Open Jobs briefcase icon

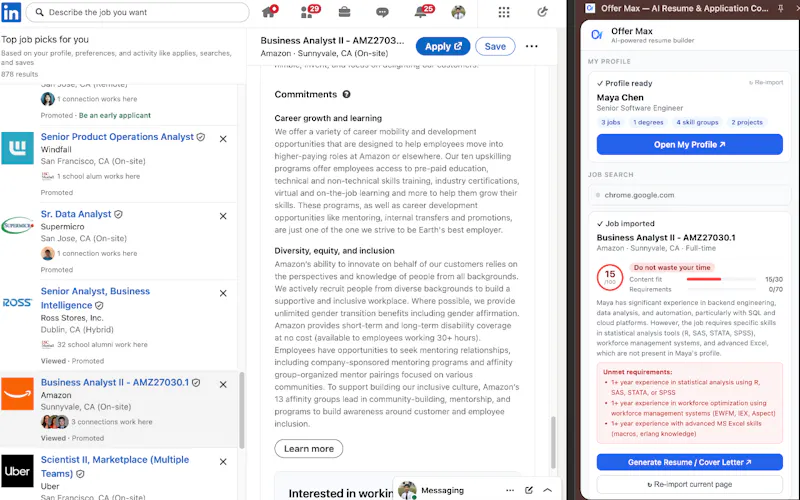coord(344,12)
